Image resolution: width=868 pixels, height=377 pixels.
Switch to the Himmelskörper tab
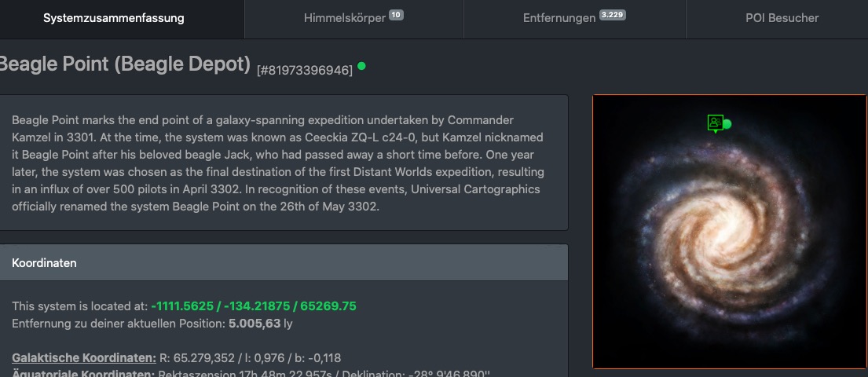(x=345, y=18)
